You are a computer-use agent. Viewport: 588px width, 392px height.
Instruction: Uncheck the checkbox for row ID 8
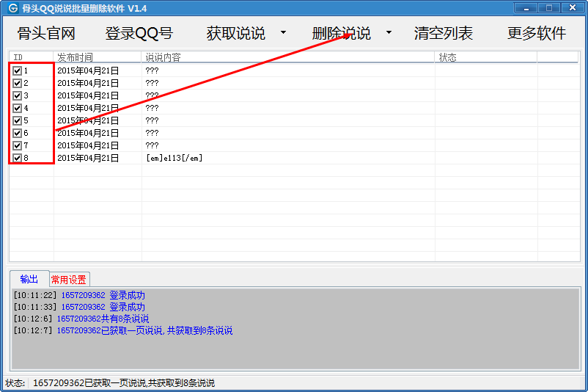(x=18, y=158)
